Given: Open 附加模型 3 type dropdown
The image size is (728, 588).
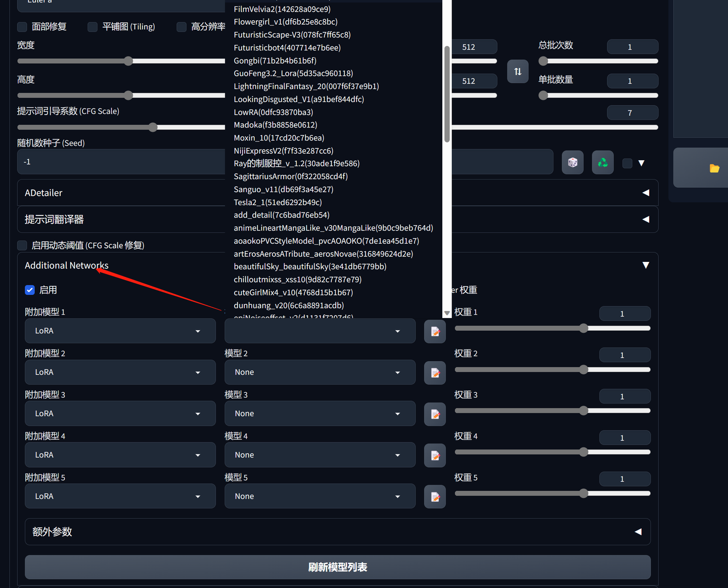Looking at the screenshot, I should click(120, 414).
